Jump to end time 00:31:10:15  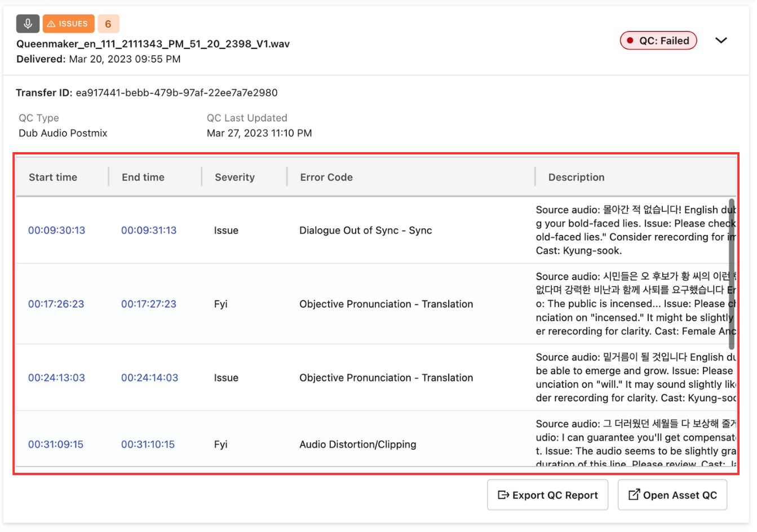[148, 444]
